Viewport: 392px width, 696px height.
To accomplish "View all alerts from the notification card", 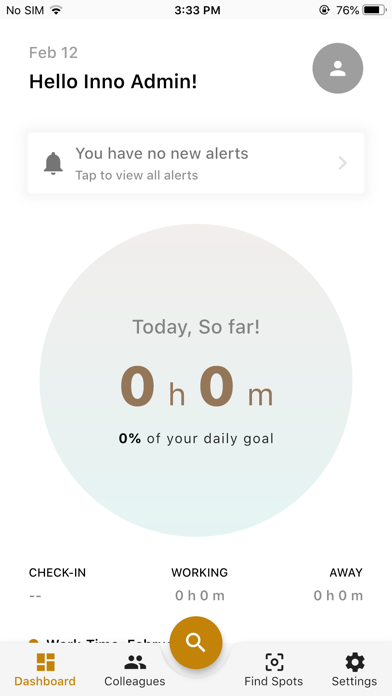I will pyautogui.click(x=196, y=163).
